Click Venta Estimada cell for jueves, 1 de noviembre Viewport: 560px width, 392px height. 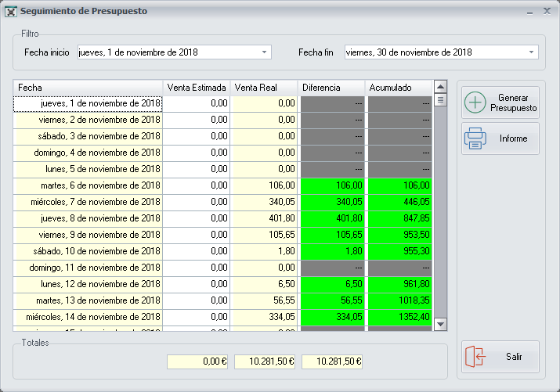(x=197, y=102)
